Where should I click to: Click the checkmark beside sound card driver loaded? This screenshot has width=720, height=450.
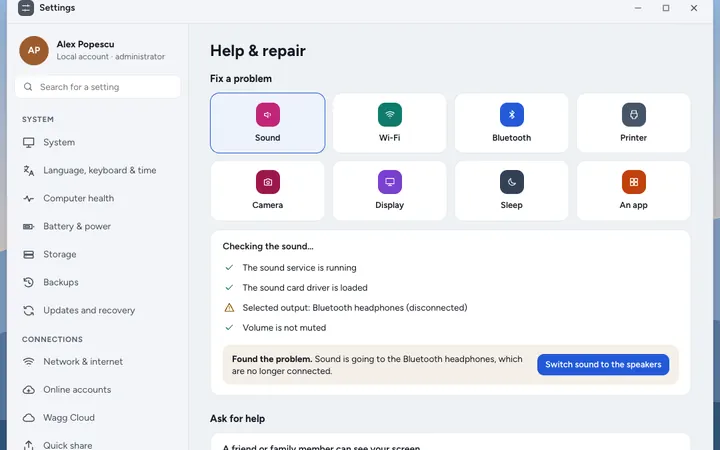[x=229, y=287]
